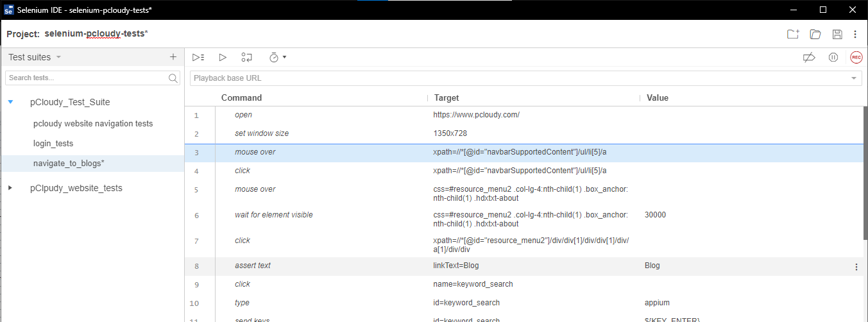
Task: Click the appium value cell
Action: [656, 303]
